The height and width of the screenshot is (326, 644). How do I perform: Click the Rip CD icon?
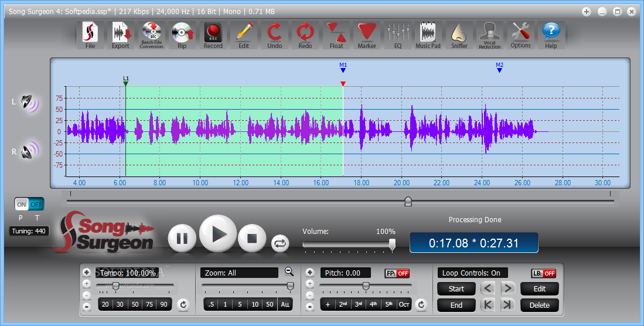click(x=182, y=35)
